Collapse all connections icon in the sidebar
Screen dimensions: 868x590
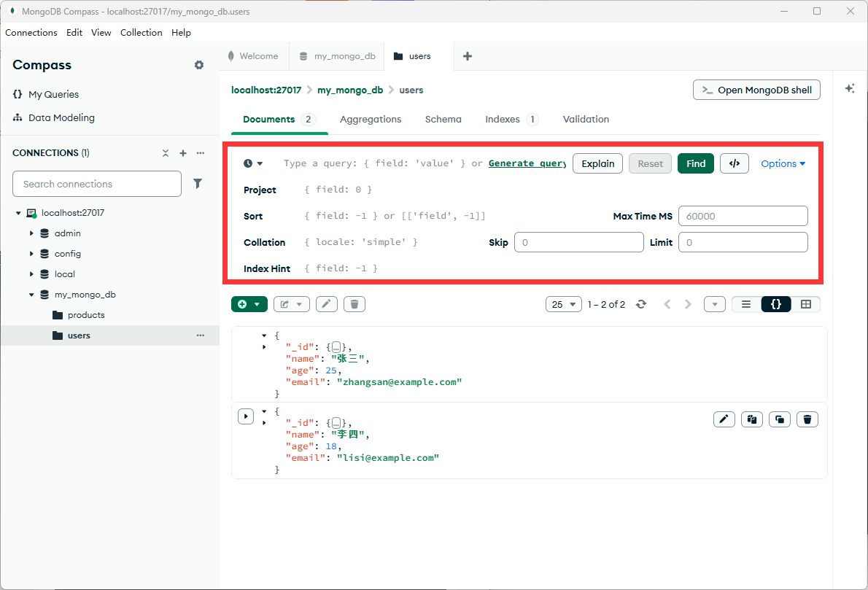166,152
